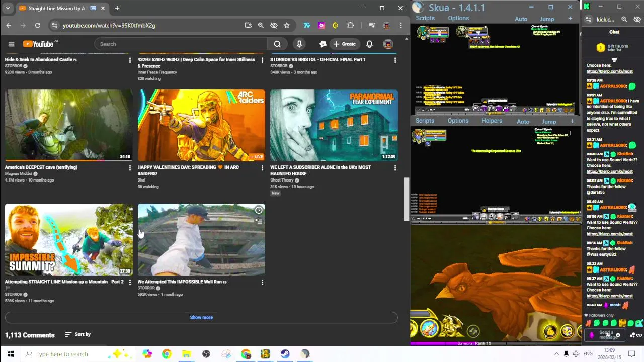Click Jump in lower Skua window
The image size is (644, 362).
click(x=549, y=122)
